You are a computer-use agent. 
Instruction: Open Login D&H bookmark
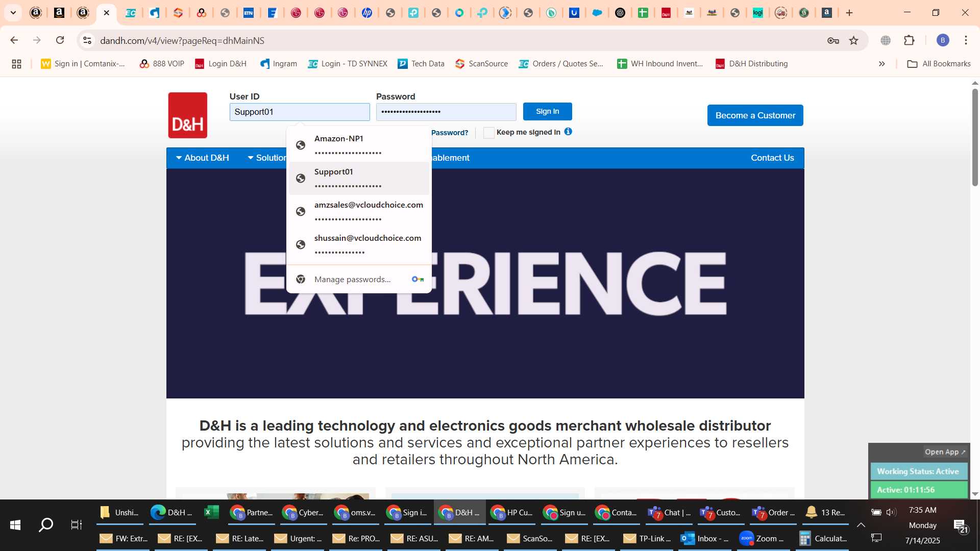(221, 64)
